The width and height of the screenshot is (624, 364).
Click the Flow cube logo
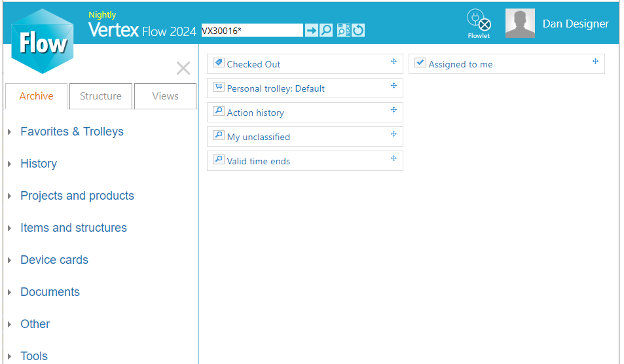43,41
